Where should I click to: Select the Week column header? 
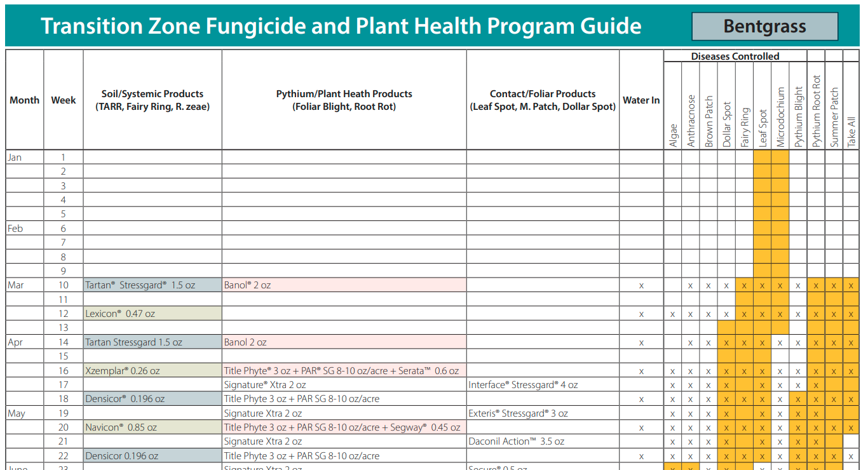(x=64, y=100)
